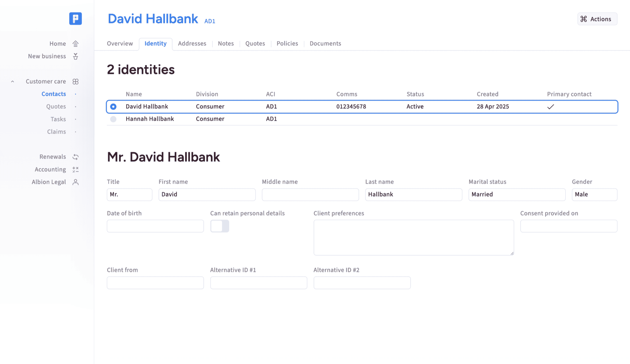
Task: Open the Gender dropdown field
Action: point(594,194)
